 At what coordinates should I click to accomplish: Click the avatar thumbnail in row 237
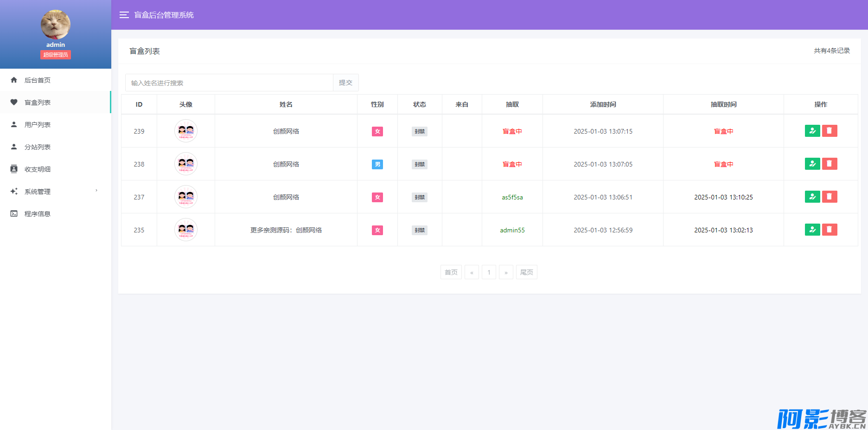(x=186, y=197)
